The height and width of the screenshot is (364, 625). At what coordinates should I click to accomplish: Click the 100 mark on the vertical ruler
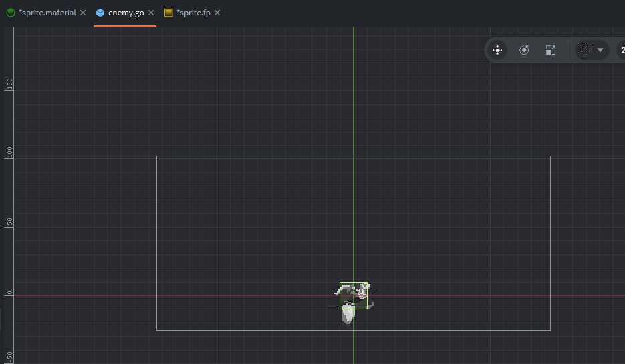point(9,153)
